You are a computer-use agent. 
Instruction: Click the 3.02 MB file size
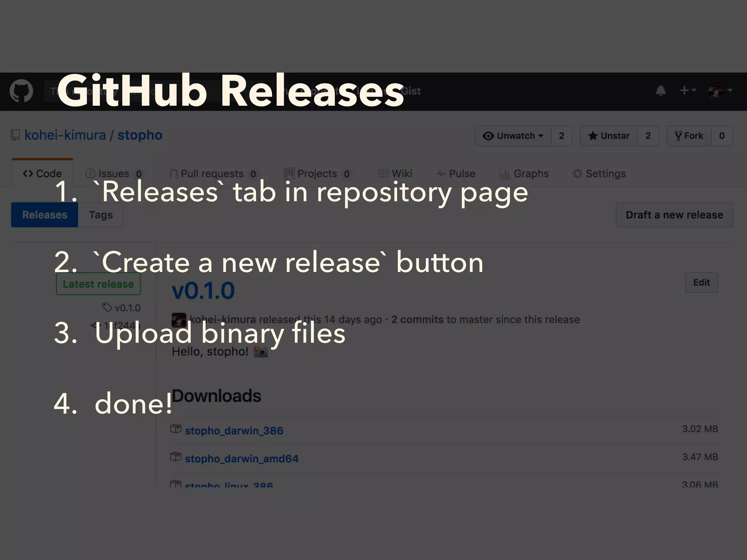(x=700, y=429)
